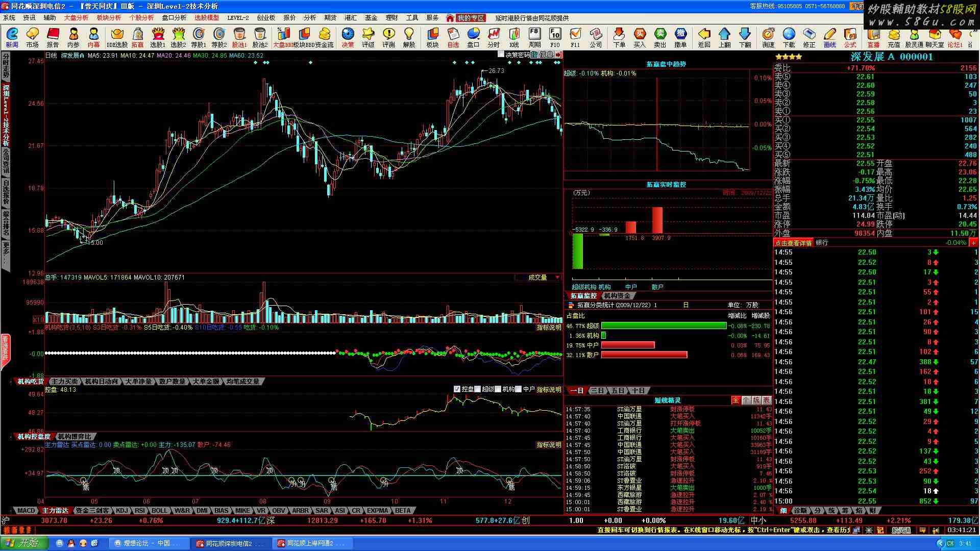Click the 周期 F8 icon
Image resolution: width=980 pixels, height=551 pixels.
pos(534,38)
